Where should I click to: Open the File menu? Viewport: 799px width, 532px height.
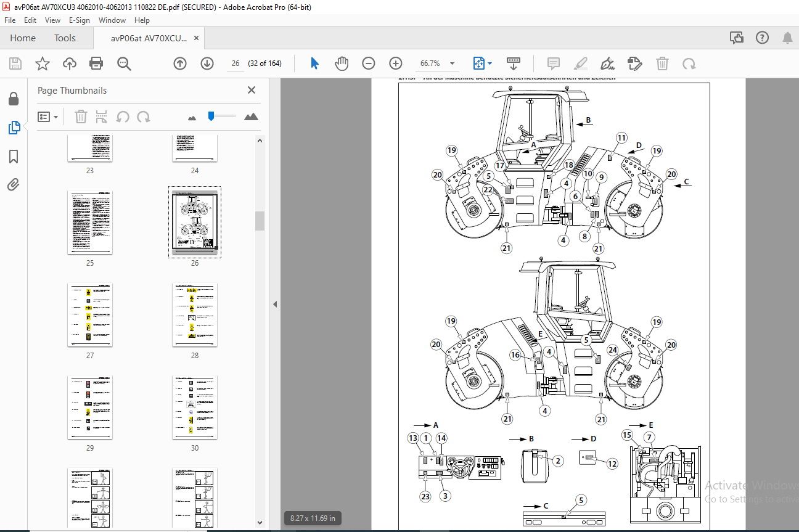(x=10, y=20)
